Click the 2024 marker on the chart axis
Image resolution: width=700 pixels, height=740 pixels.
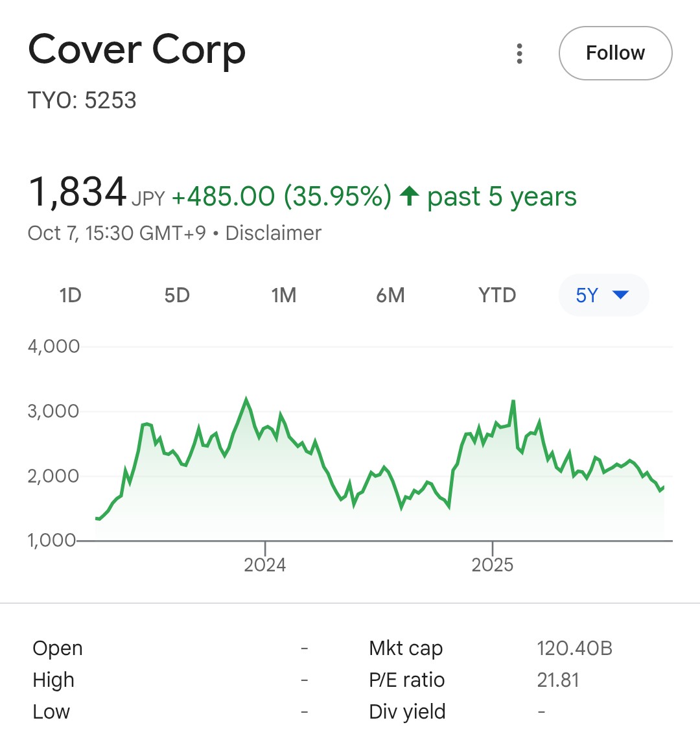point(264,564)
